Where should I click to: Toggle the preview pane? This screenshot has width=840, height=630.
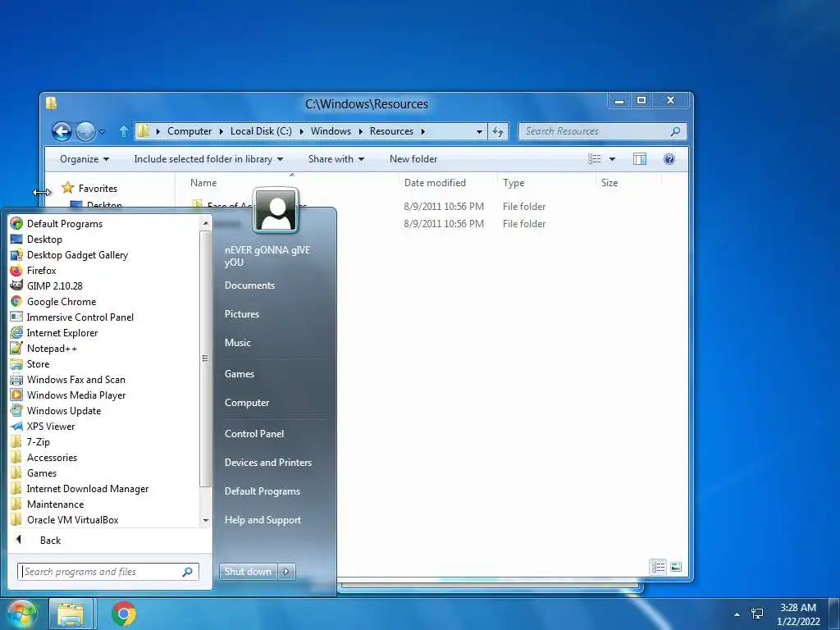click(640, 159)
